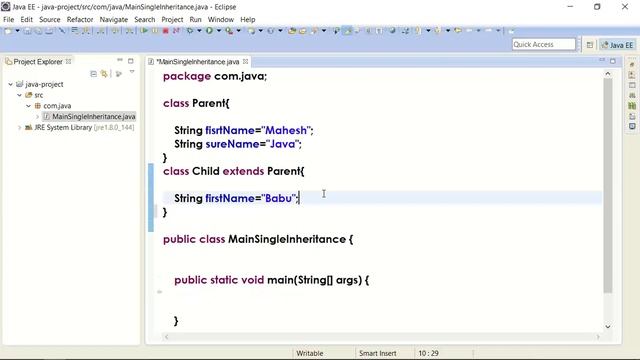
Task: Select the src folder in tree
Action: point(34,95)
